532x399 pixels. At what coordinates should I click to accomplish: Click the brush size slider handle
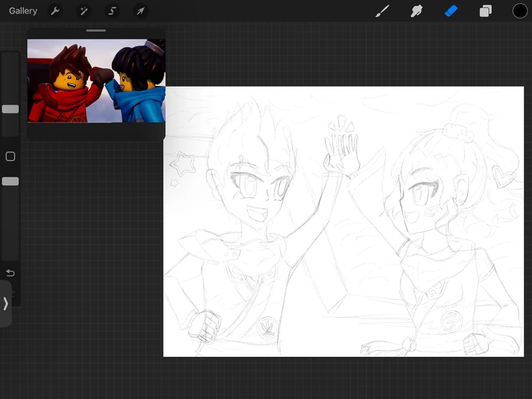11,109
